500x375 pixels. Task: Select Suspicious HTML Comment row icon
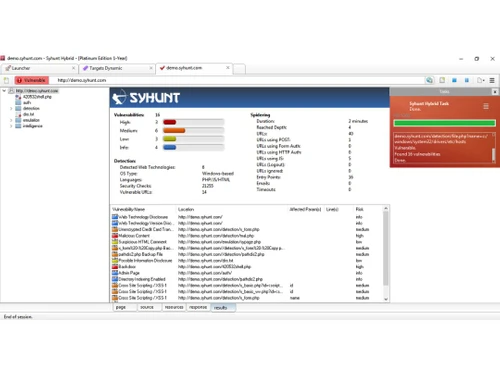coord(115,242)
